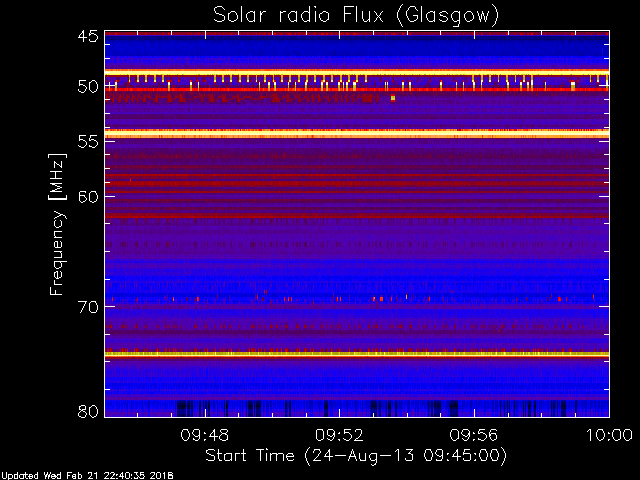Screen dimensions: 640x480
Task: Click the 09:52 time tick label
Action: [x=339, y=435]
